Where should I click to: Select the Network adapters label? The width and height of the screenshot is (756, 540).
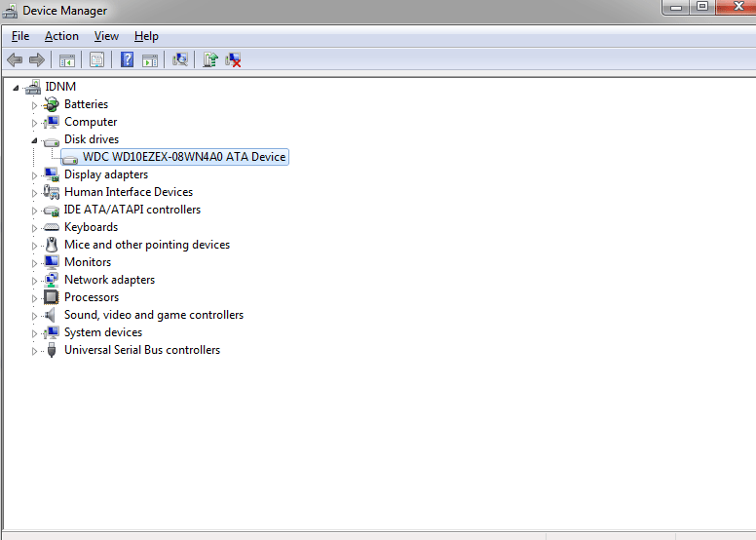point(109,280)
